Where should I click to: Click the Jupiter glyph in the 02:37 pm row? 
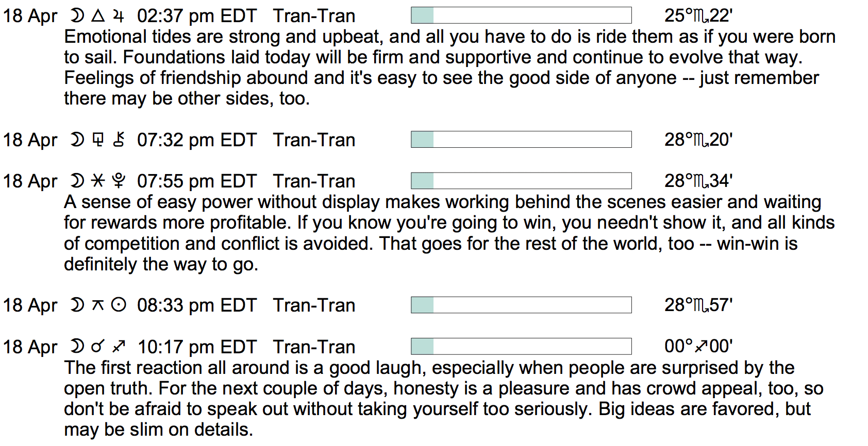pos(119,16)
